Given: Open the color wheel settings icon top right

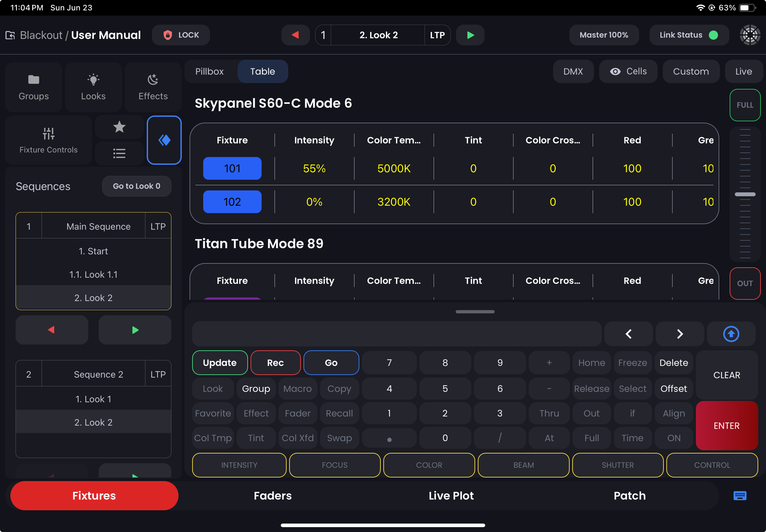Looking at the screenshot, I should (x=749, y=35).
